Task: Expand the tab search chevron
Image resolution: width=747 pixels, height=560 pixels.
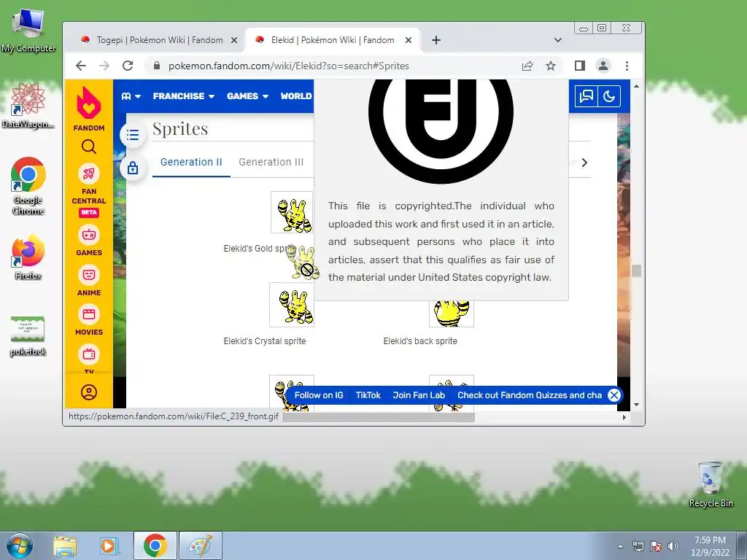Action: coord(558,41)
